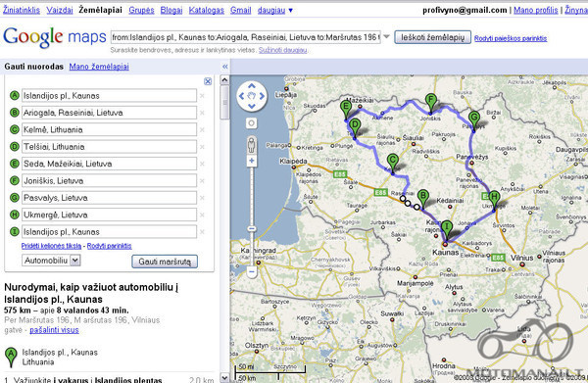Close the directions form with X icon
This screenshot has height=383, width=588.
click(208, 81)
